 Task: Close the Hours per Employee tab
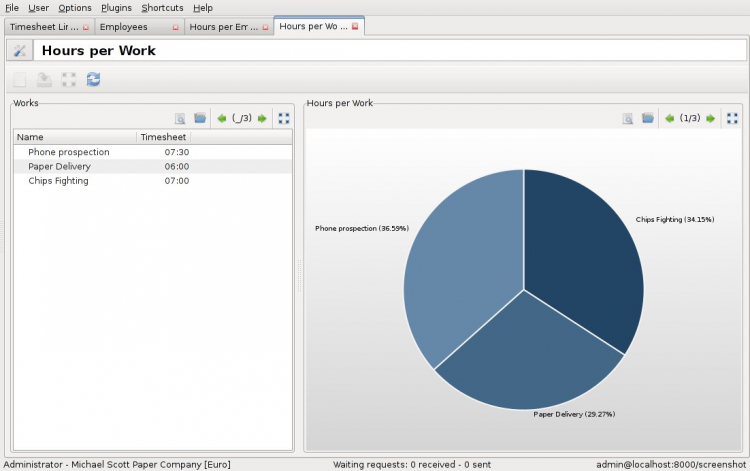click(265, 27)
